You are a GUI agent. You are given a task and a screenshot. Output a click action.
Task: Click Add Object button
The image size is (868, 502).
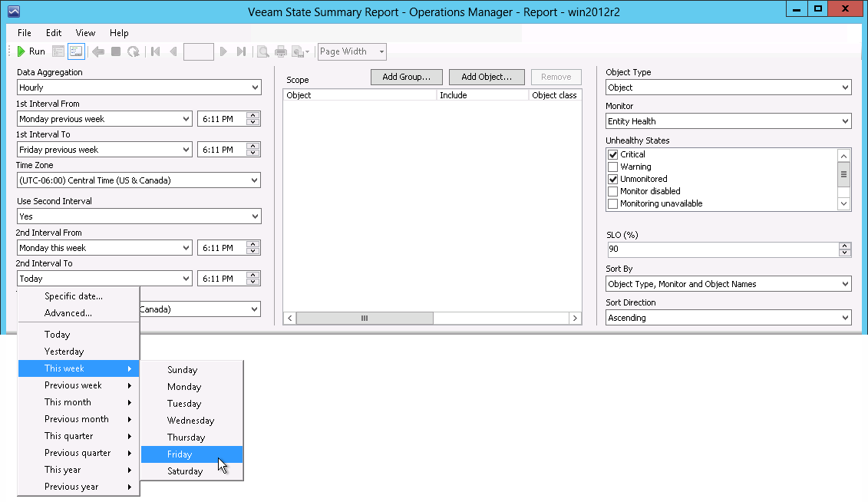pyautogui.click(x=487, y=77)
